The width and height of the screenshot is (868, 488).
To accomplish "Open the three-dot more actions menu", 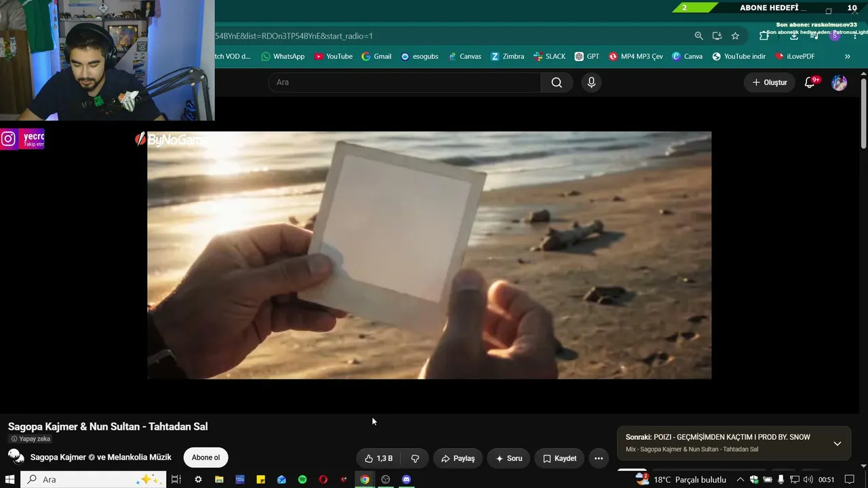I will pyautogui.click(x=599, y=458).
